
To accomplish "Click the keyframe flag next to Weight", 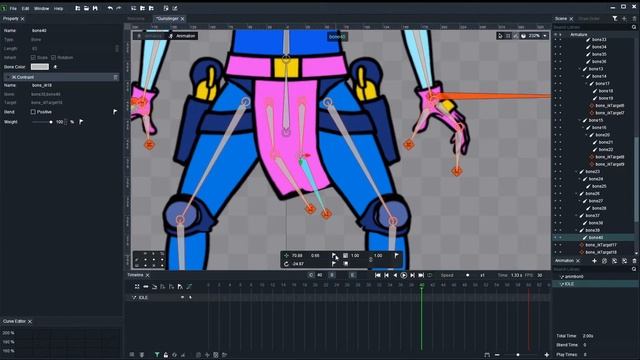I will pyautogui.click(x=81, y=122).
